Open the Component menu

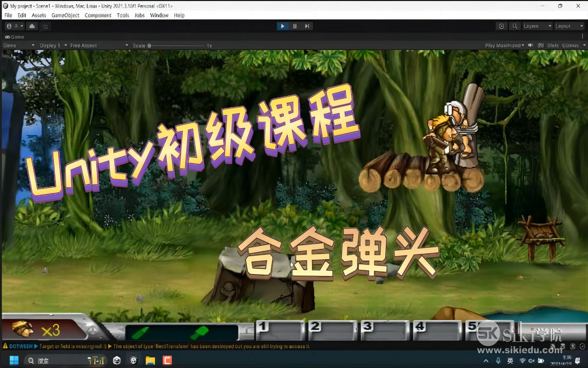pyautogui.click(x=98, y=15)
